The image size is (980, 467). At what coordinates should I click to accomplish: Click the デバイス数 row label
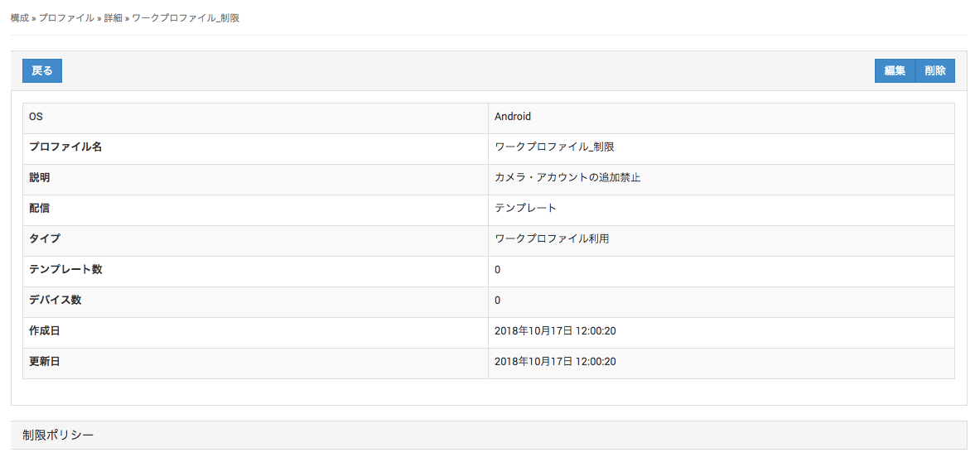click(56, 301)
